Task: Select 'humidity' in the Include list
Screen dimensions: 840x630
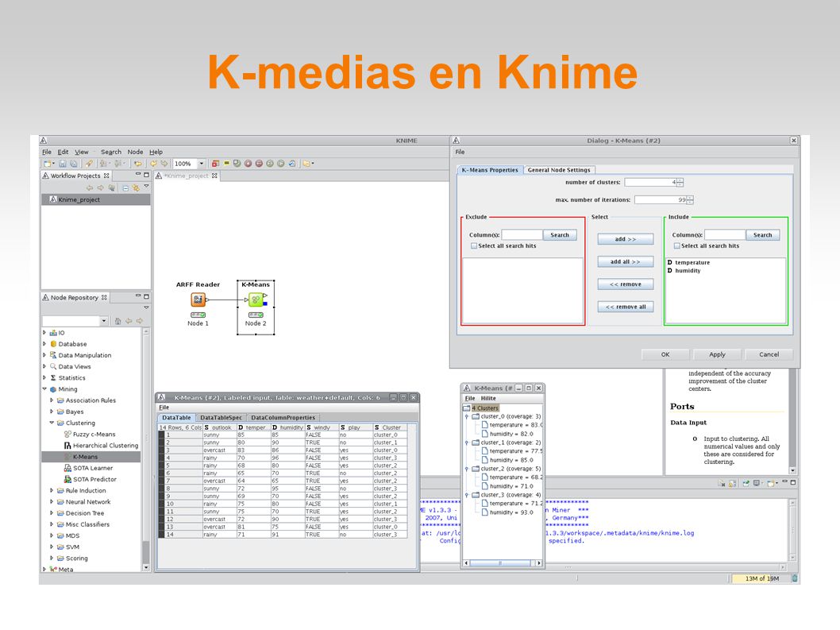Action: tap(688, 271)
